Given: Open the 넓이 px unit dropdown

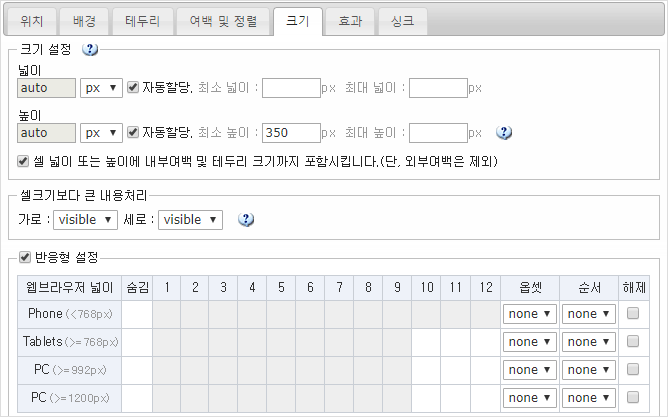Looking at the screenshot, I should click(x=101, y=88).
